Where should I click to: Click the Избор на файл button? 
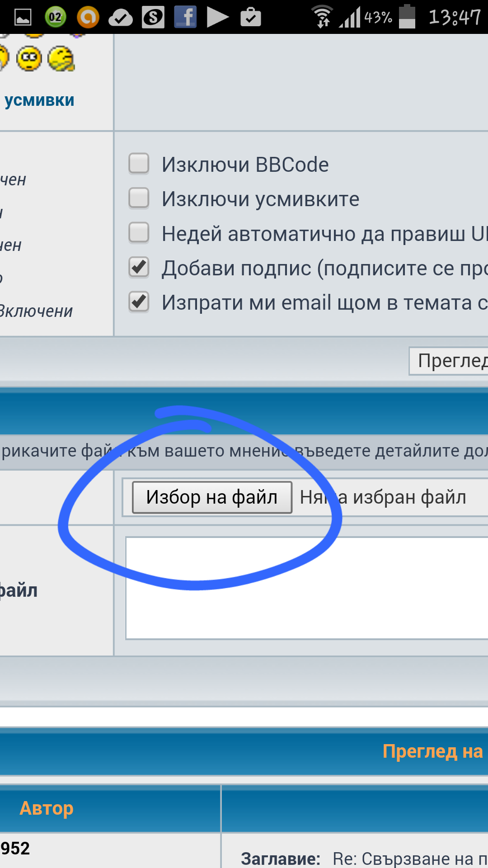(212, 497)
